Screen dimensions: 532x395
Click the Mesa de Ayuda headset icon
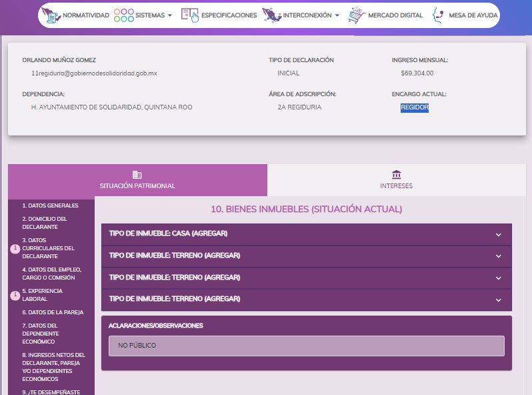(438, 15)
